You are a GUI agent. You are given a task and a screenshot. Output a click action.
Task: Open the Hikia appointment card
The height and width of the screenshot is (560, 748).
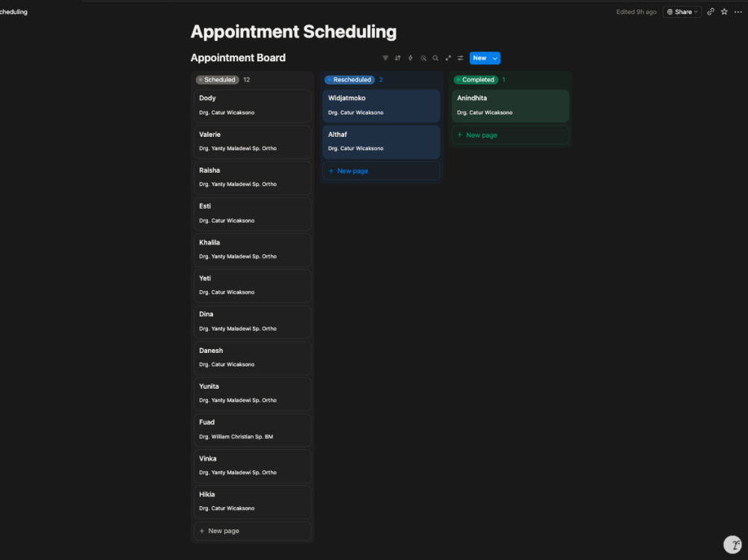253,502
